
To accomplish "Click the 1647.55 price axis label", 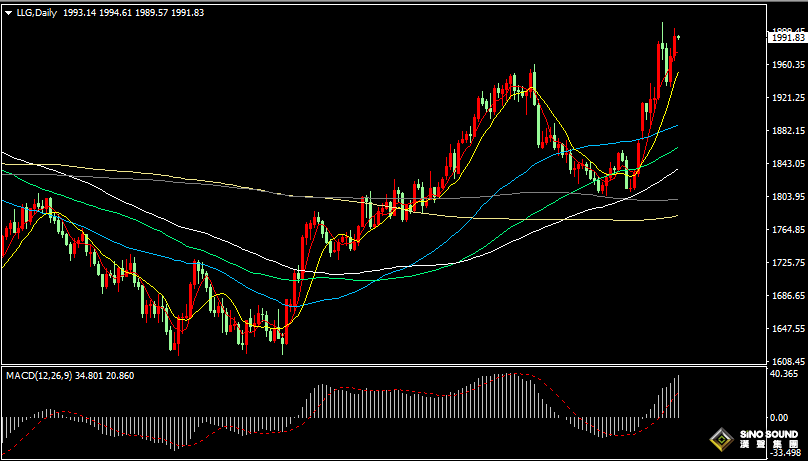I will 786,329.
